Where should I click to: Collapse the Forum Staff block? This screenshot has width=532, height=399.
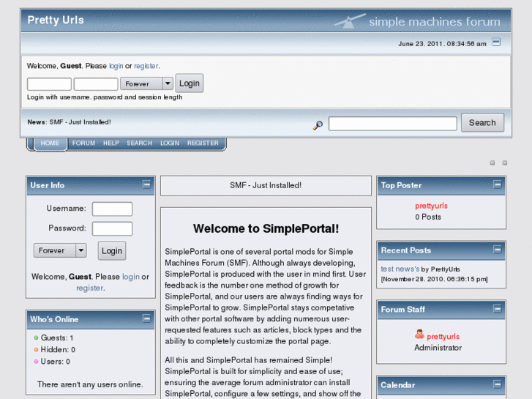(x=497, y=309)
